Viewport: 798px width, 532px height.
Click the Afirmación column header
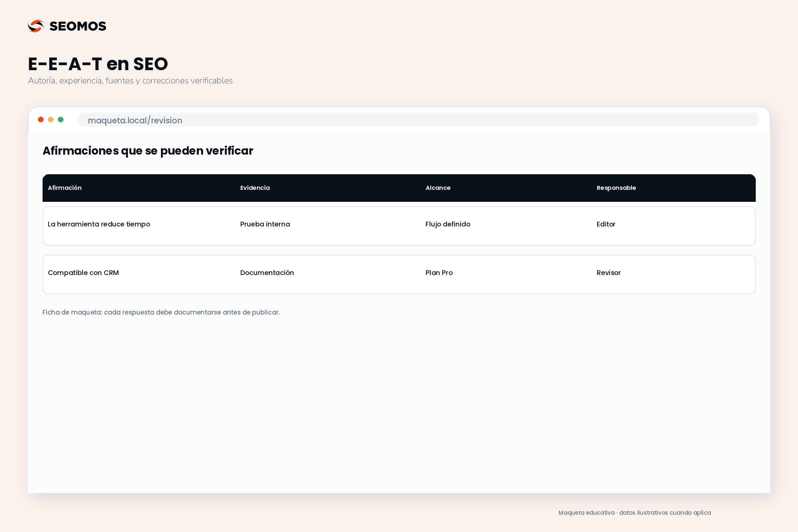click(65, 188)
